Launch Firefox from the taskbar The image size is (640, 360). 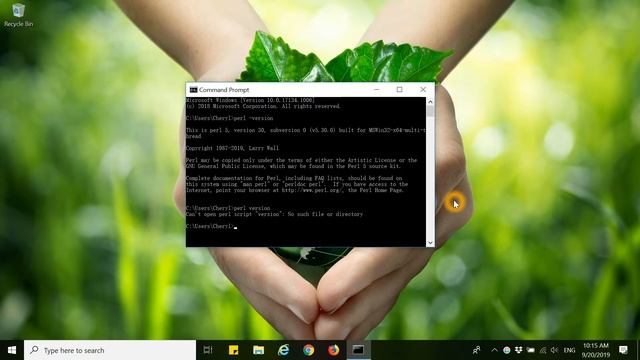pyautogui.click(x=333, y=350)
